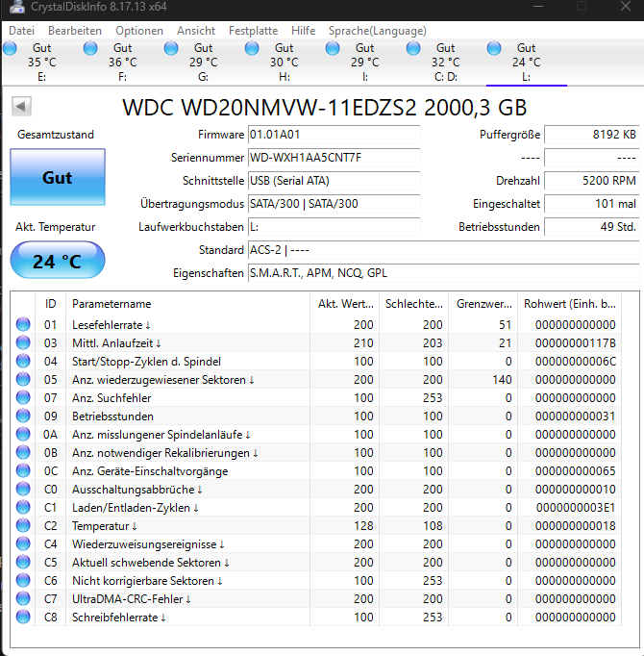Click the 24 °C temperature button
Viewport: 644px width, 656px height.
pos(58,261)
